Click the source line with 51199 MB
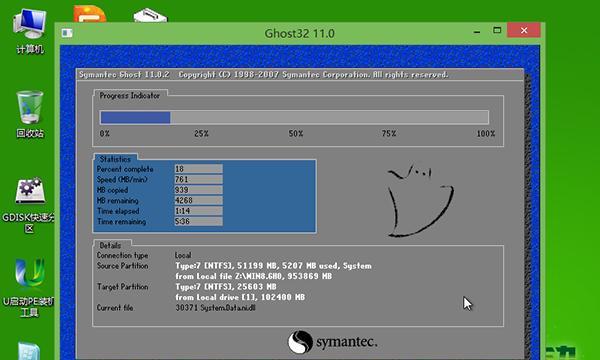This screenshot has height=360, width=600. (x=273, y=266)
